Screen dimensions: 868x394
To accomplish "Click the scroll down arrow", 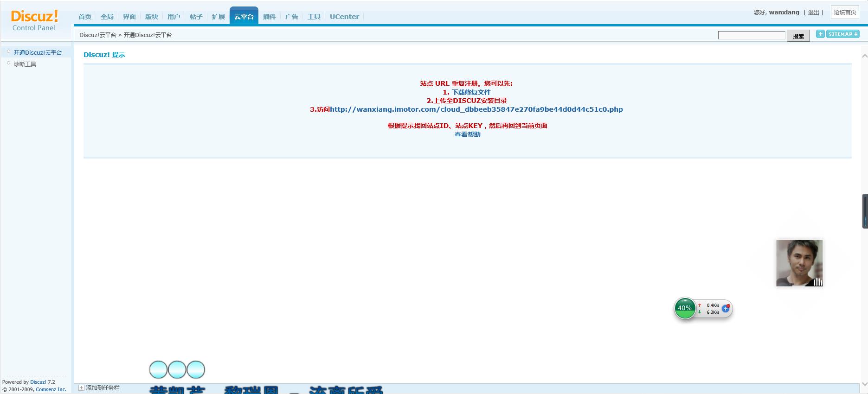I will click(865, 384).
